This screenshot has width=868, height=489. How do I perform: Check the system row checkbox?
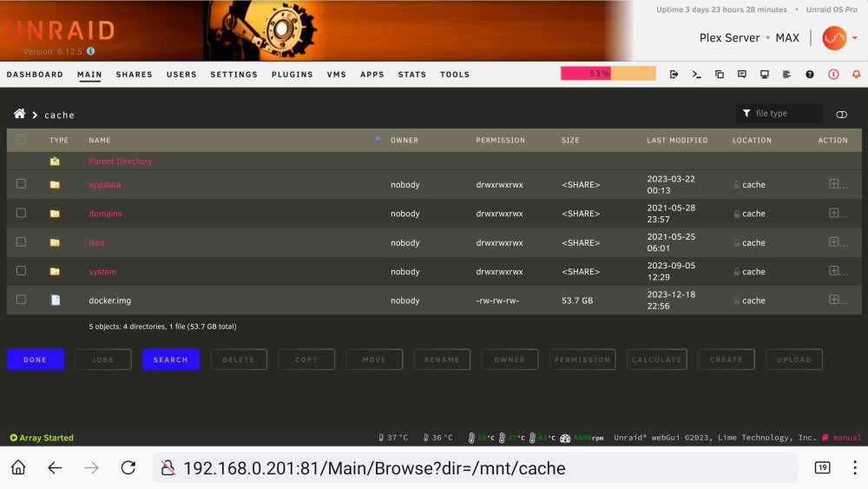pos(21,270)
